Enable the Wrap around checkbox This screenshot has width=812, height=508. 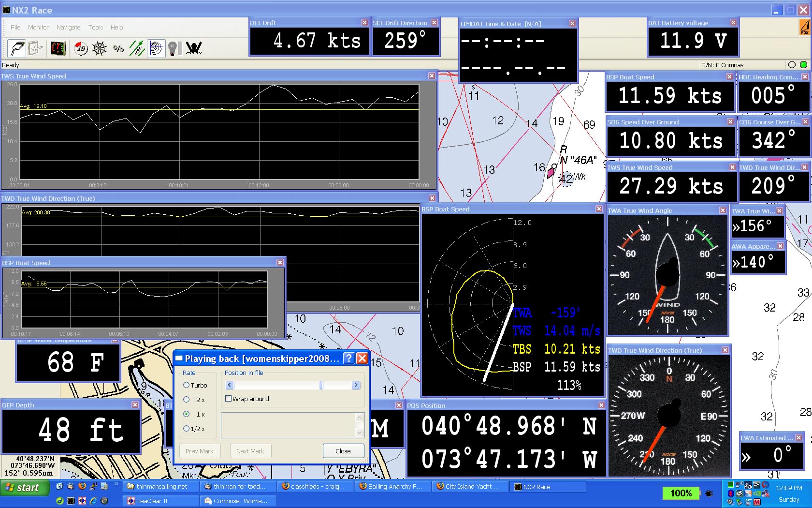pyautogui.click(x=229, y=399)
